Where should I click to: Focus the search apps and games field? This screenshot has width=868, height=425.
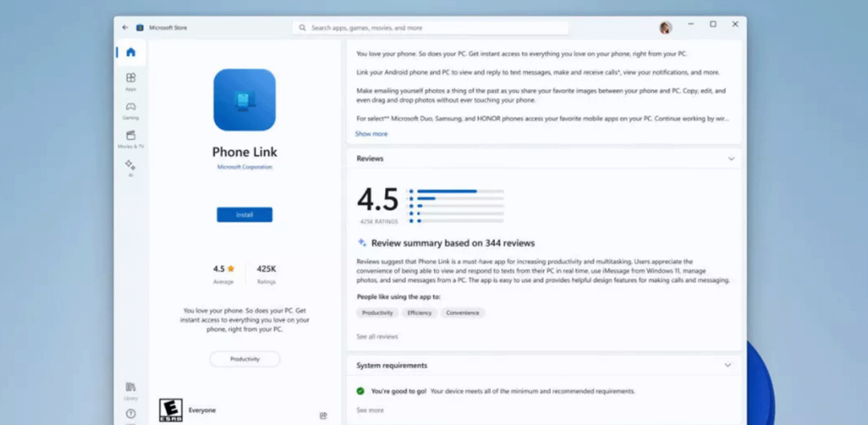coord(430,28)
